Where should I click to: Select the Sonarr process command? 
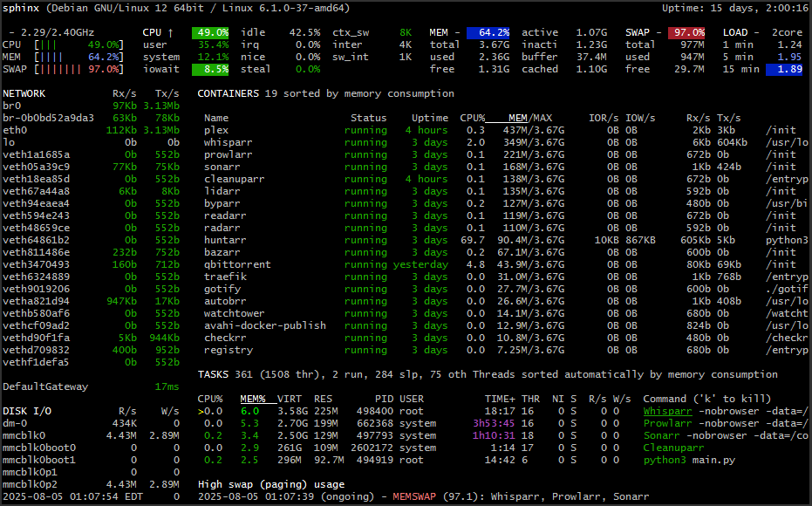pos(726,435)
